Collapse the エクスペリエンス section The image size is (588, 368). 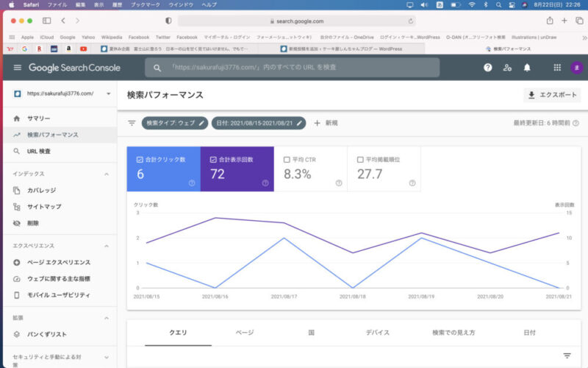coord(107,246)
